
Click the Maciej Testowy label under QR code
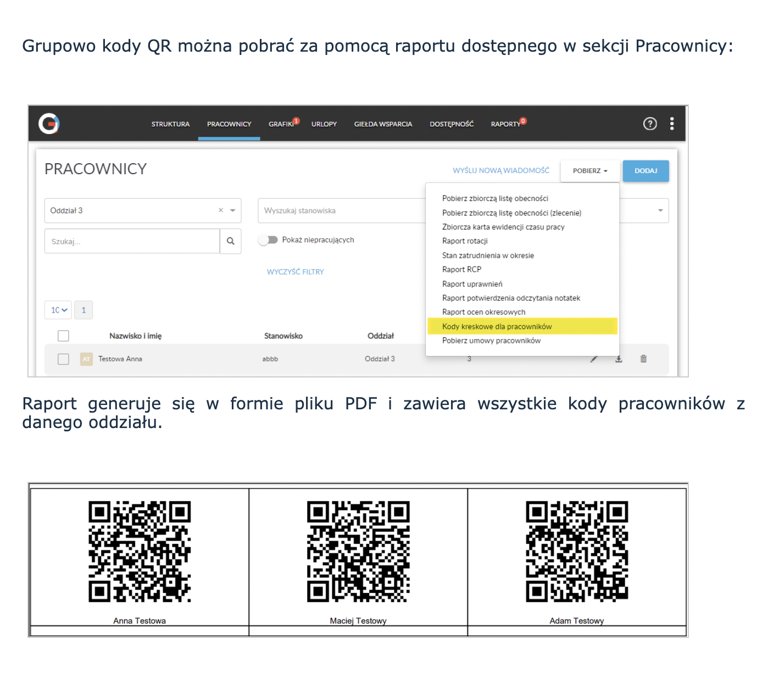click(x=358, y=621)
